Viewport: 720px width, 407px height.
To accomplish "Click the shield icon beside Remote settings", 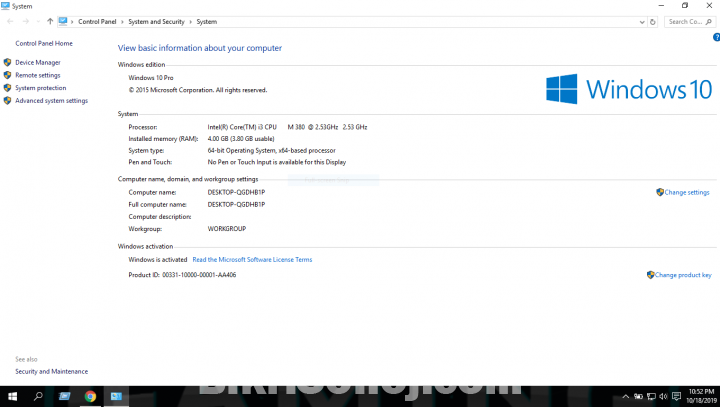I will coord(7,75).
